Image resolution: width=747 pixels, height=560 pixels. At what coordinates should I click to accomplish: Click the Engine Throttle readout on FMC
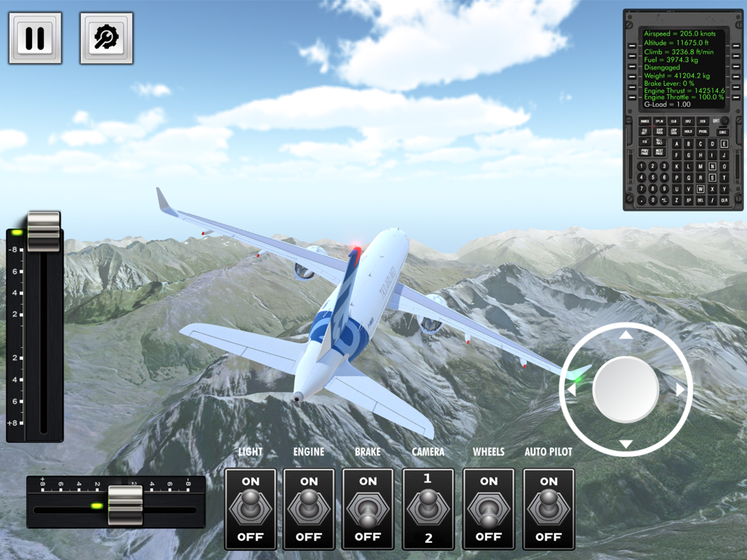[x=684, y=96]
